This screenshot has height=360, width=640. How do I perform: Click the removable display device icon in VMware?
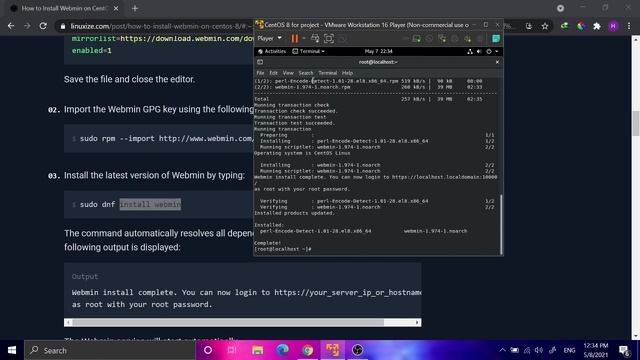click(x=416, y=38)
